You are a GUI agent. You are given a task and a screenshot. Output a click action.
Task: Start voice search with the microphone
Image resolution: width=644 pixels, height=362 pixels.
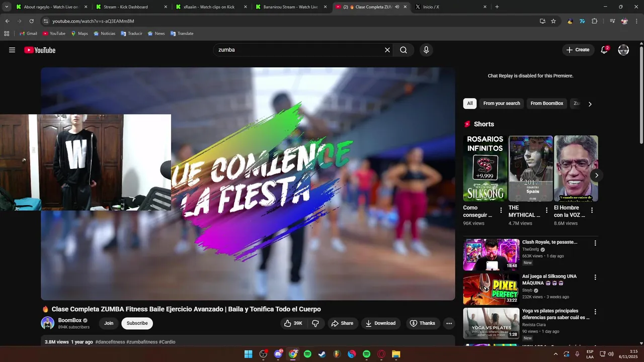tap(426, 50)
